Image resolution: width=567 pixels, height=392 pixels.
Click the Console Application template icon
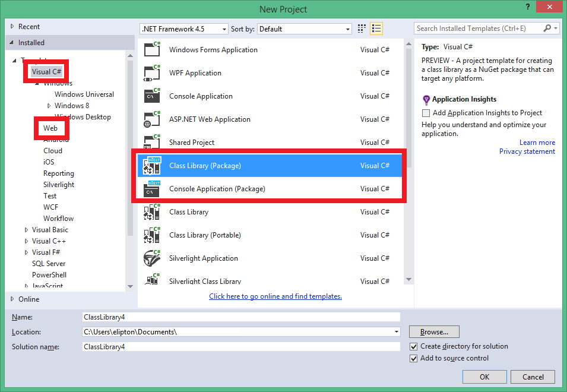pos(152,96)
